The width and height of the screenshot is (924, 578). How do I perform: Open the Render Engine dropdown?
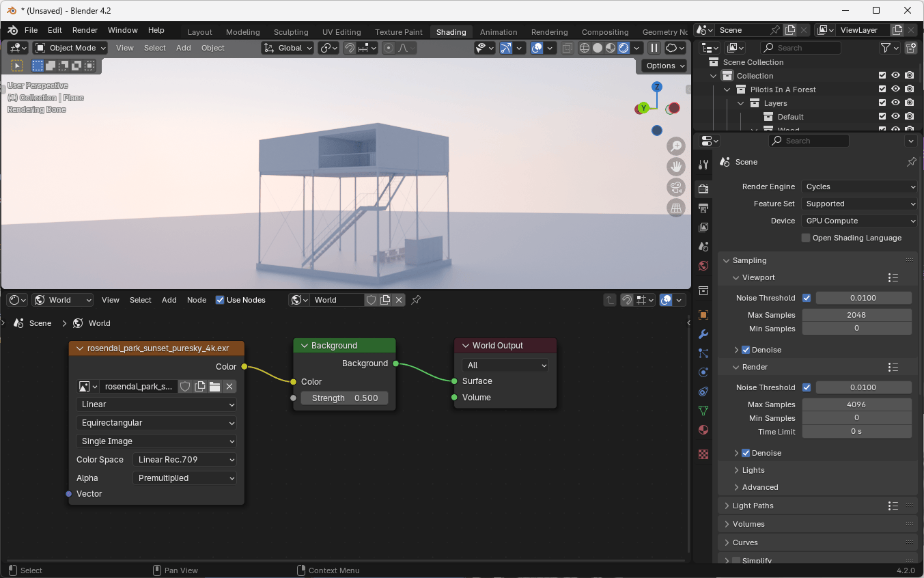pyautogui.click(x=860, y=187)
